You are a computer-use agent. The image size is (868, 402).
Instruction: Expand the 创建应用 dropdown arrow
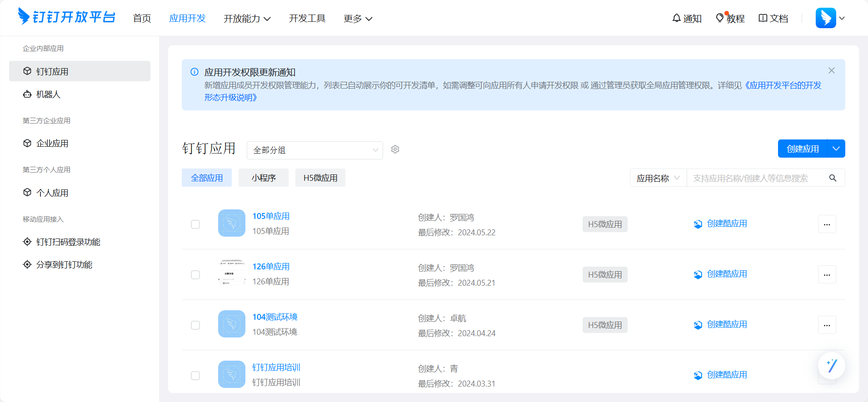click(x=836, y=149)
